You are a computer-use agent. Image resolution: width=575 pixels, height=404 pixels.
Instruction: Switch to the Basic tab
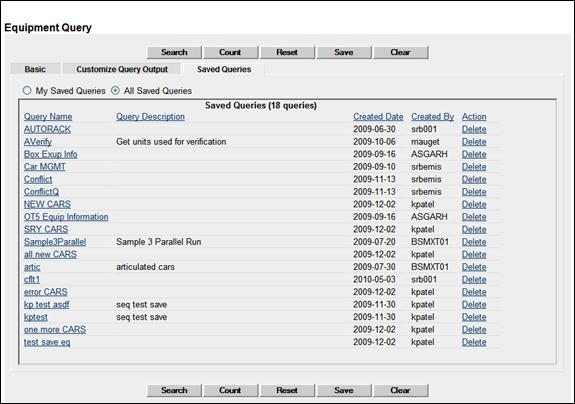pos(35,69)
